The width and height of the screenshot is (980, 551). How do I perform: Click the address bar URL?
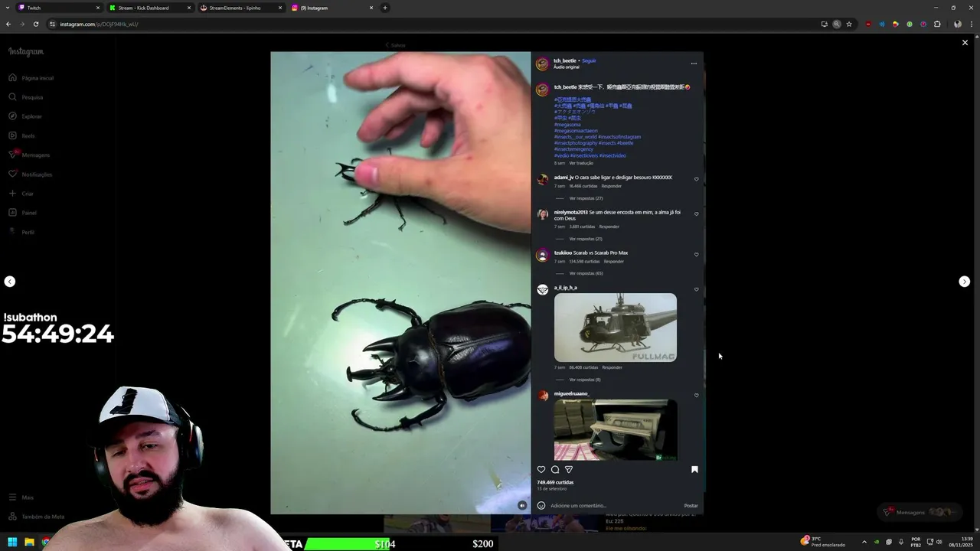tap(99, 24)
